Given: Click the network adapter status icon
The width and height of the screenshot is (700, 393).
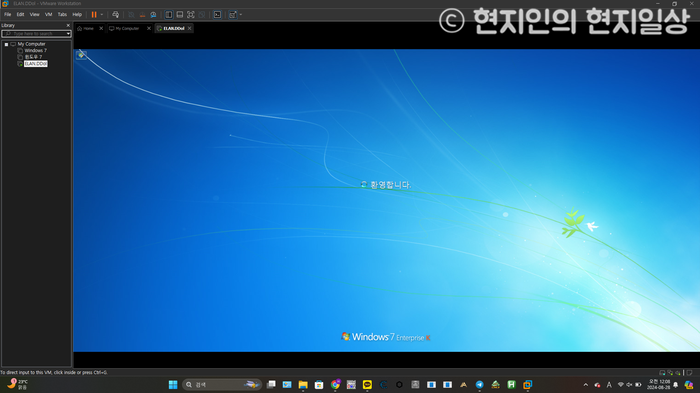Looking at the screenshot, I should click(x=670, y=372).
